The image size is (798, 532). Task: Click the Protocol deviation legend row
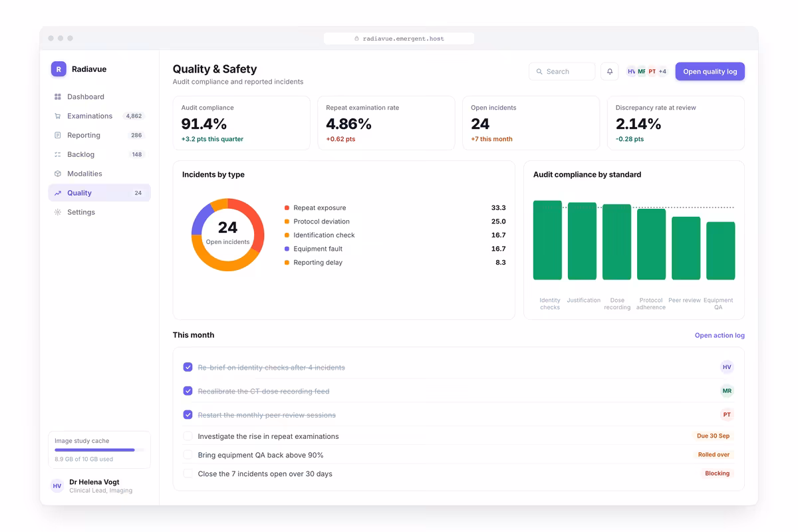point(395,221)
